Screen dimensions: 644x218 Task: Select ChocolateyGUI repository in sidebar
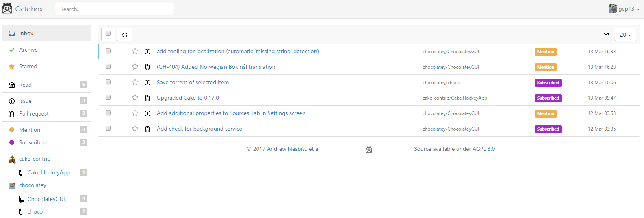click(x=46, y=199)
